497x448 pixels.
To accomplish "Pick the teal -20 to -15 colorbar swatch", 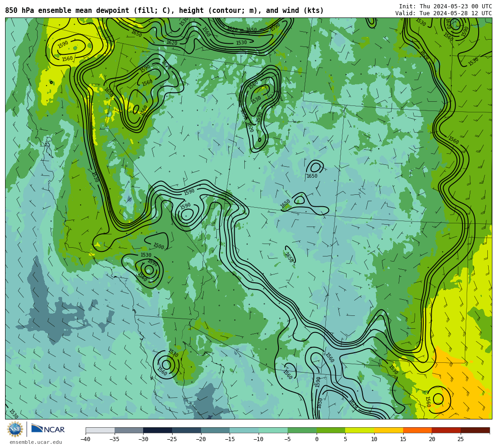I will (x=215, y=430).
